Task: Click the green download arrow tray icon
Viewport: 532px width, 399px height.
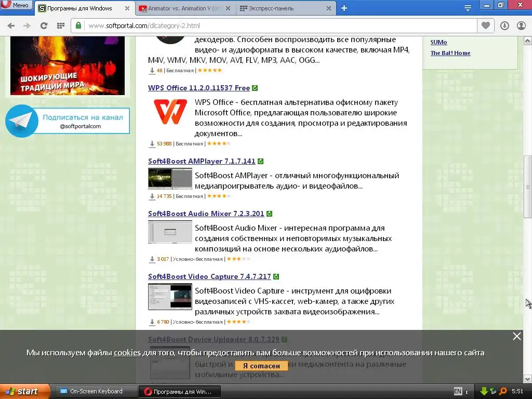Action: [484, 392]
